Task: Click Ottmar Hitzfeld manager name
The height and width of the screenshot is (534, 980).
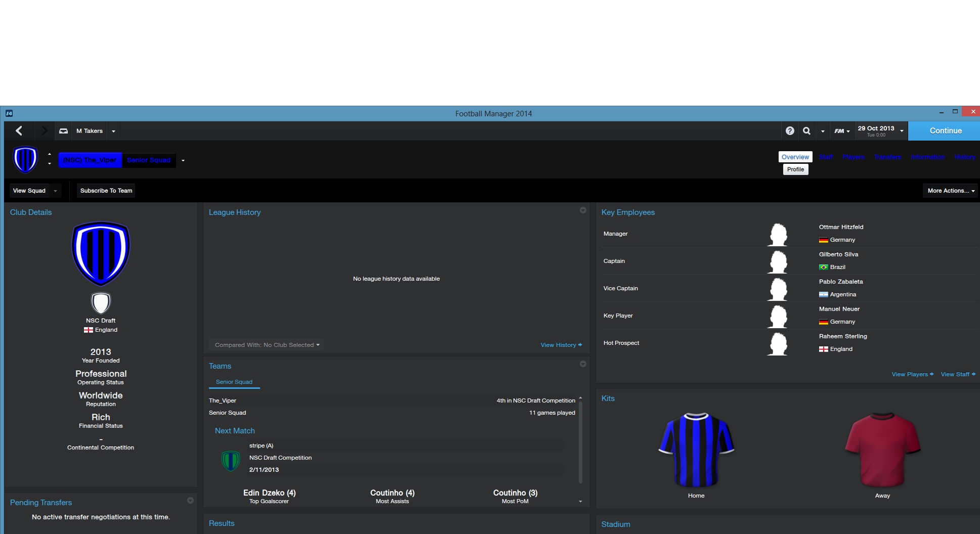Action: coord(841,227)
